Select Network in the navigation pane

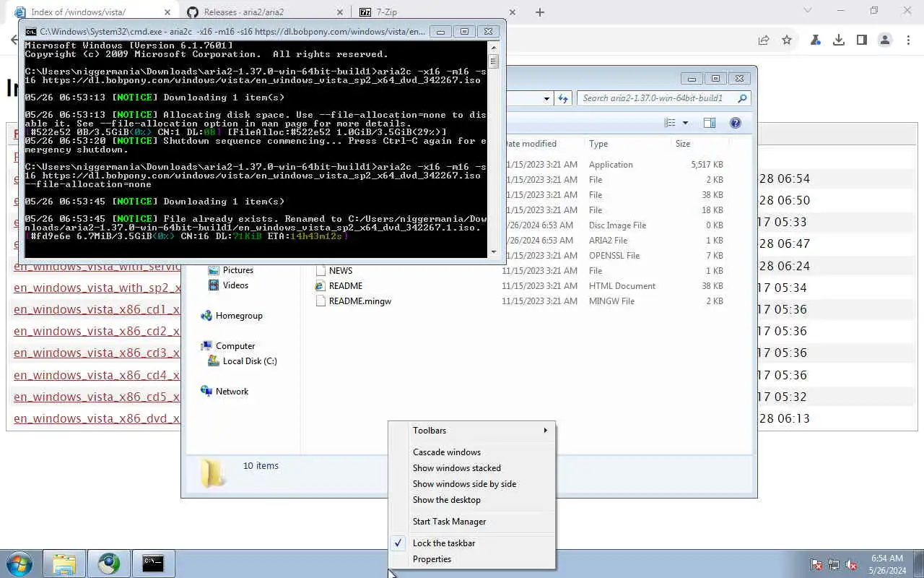click(x=232, y=392)
